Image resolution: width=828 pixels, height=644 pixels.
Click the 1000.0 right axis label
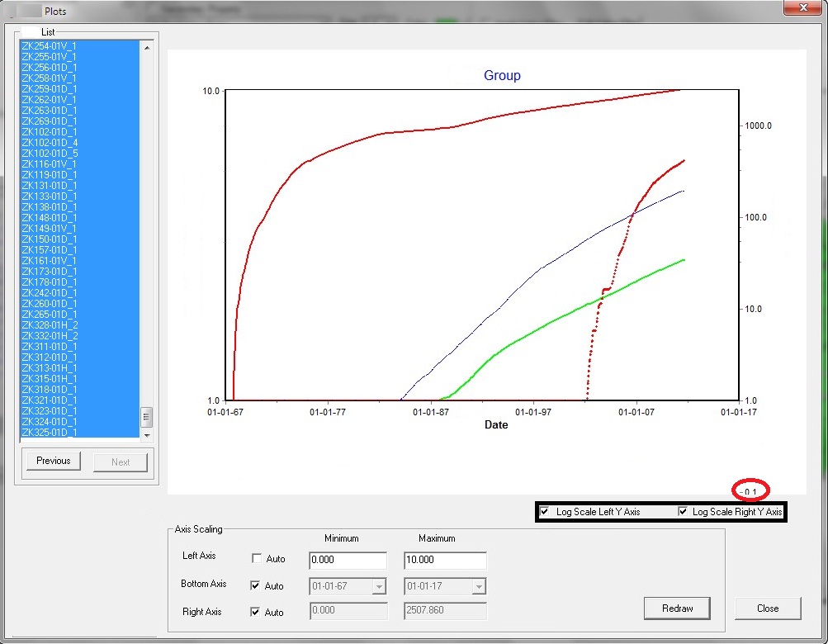point(759,125)
